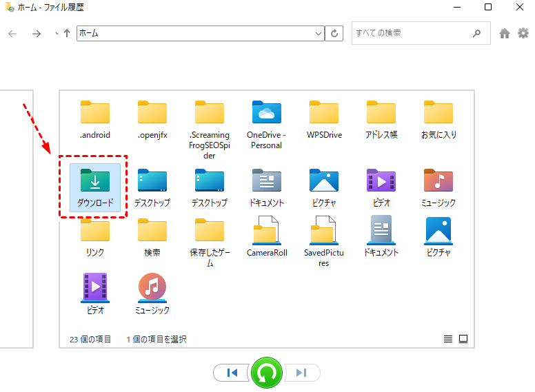
Task: Open the ドキュメント folder in the second row
Action: [x=267, y=188]
